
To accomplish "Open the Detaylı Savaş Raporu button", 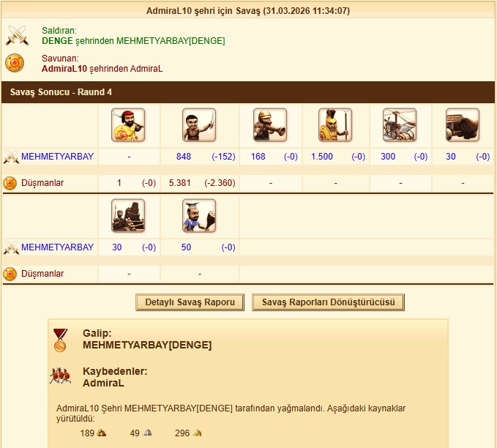I will (x=190, y=302).
